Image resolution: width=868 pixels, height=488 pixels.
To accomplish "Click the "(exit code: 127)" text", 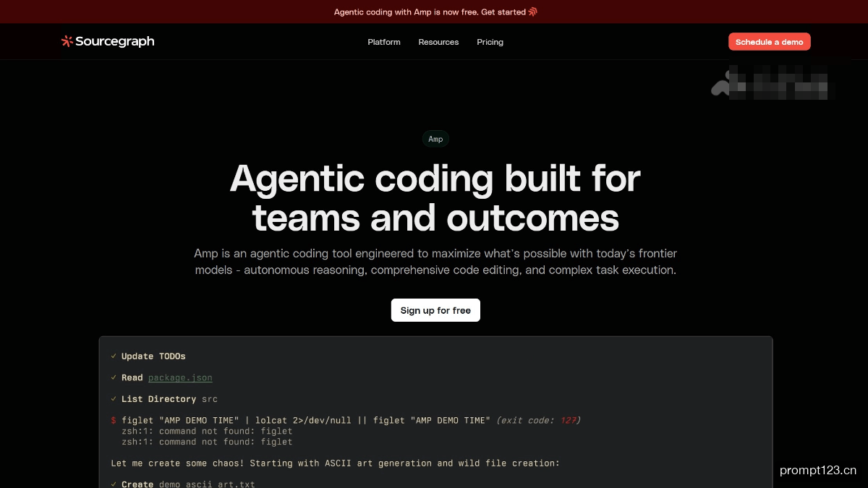I will (539, 420).
